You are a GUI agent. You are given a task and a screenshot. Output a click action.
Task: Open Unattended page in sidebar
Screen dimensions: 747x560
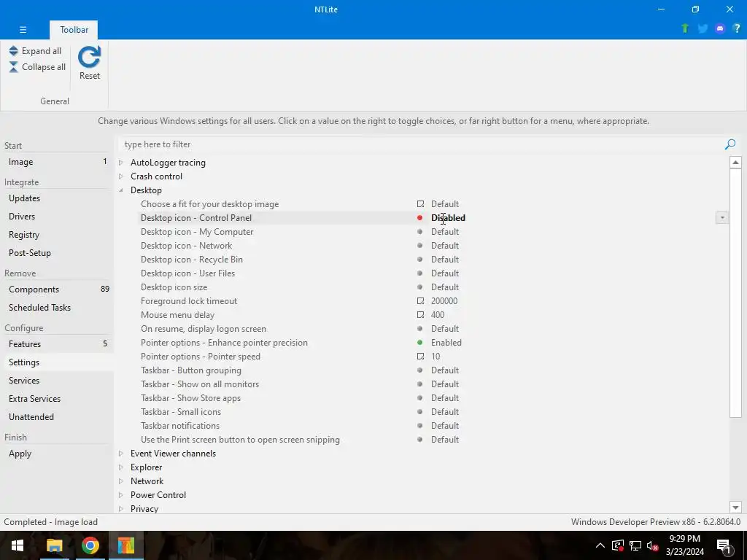point(57,416)
